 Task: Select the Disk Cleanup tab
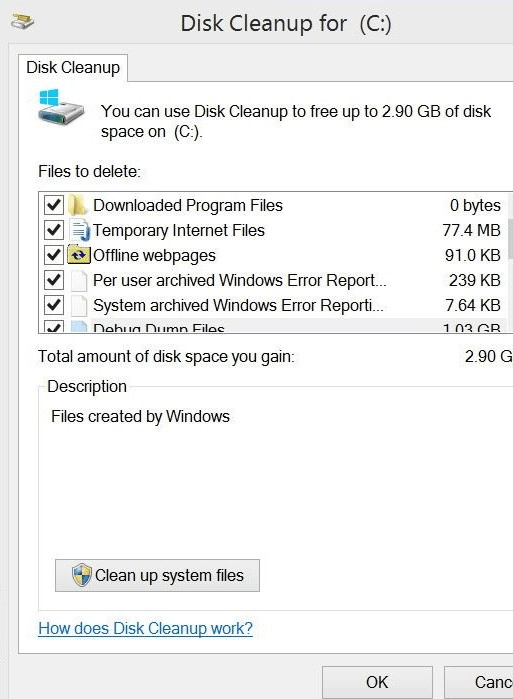73,68
